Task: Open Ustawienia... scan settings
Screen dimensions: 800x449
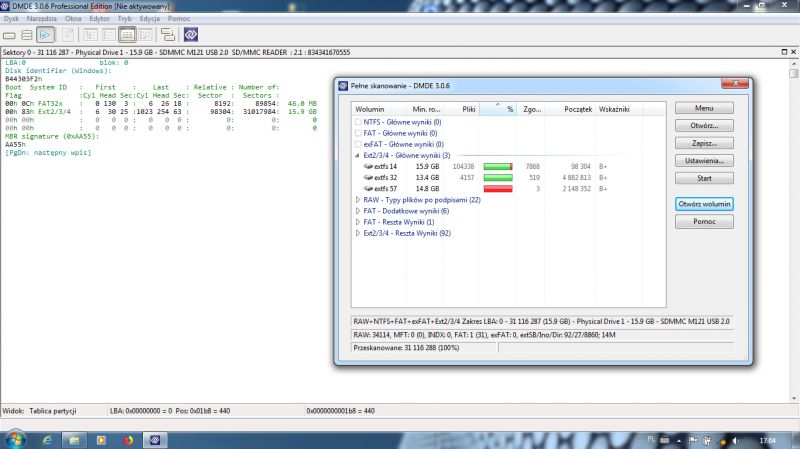Action: pos(704,161)
